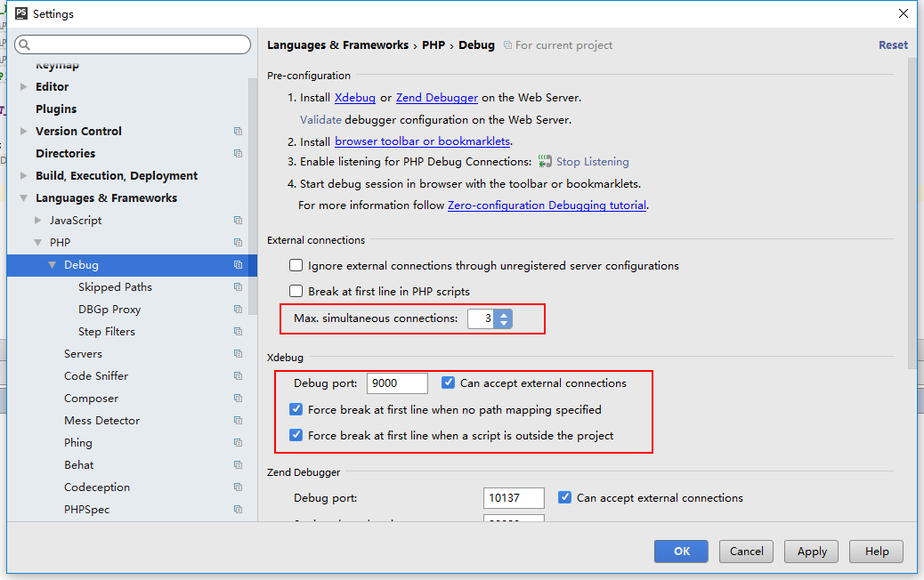Click the search magnifier icon in settings
924x580 pixels.
point(24,44)
